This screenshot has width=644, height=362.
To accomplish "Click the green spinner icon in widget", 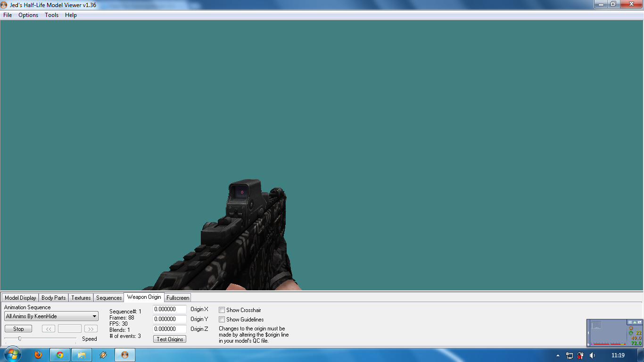I will point(631,333).
